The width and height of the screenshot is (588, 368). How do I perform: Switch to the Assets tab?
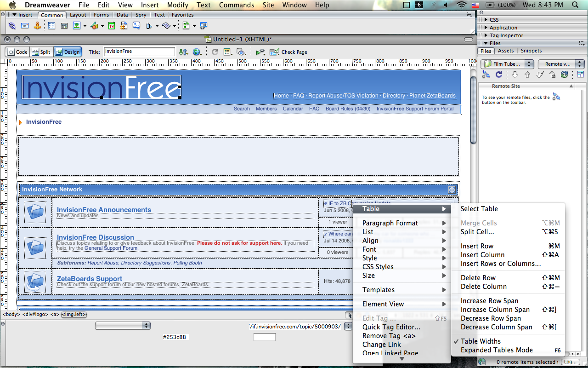pyautogui.click(x=506, y=51)
